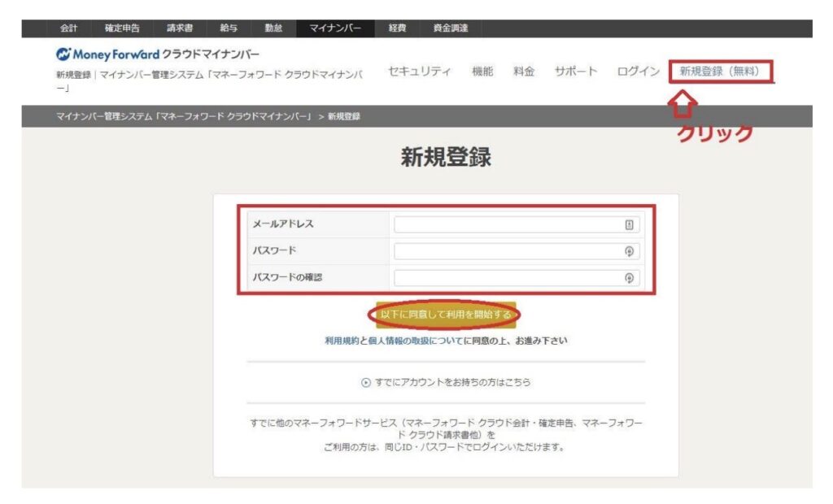The image size is (833, 504).
Task: Open the 個人情報の取扱について link
Action: tap(416, 341)
